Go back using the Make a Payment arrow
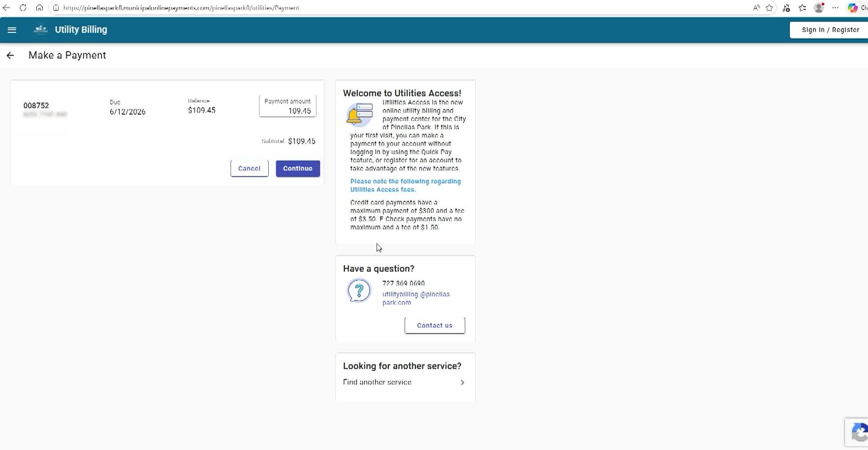 pyautogui.click(x=10, y=56)
